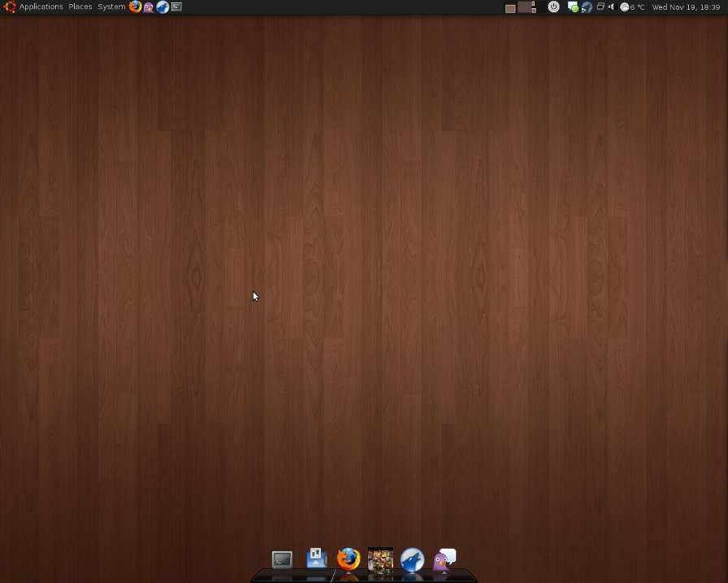Screen dimensions: 728x583
Task: Click the blue wolf icon in top panel
Action: point(162,7)
